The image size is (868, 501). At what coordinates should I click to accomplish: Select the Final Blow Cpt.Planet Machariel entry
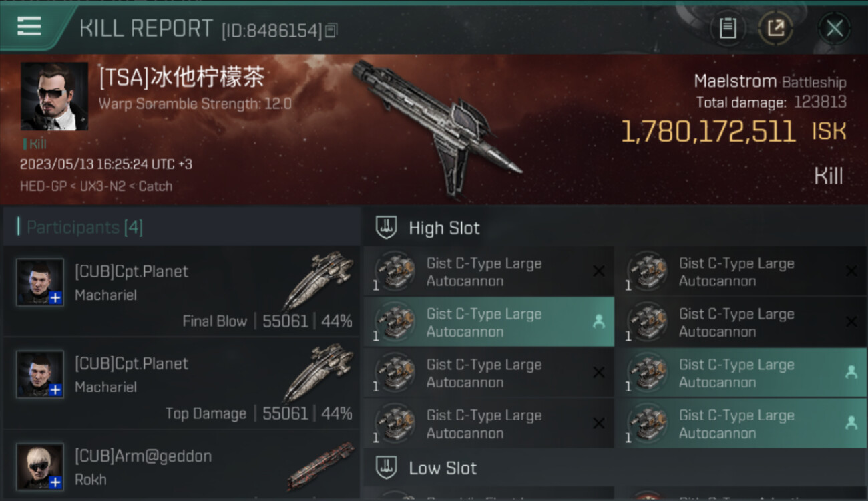coord(182,292)
